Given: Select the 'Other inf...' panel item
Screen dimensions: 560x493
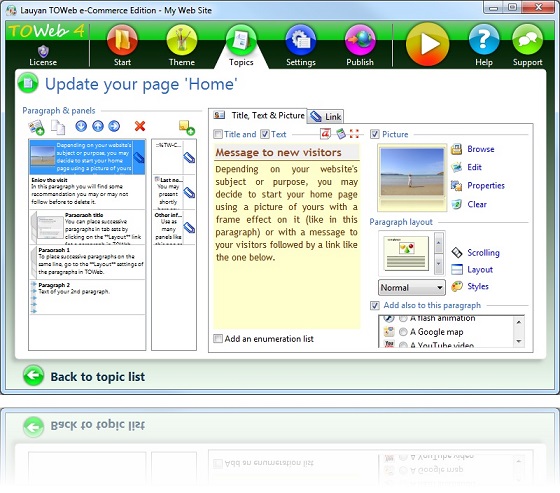Looking at the screenshot, I should click(174, 227).
